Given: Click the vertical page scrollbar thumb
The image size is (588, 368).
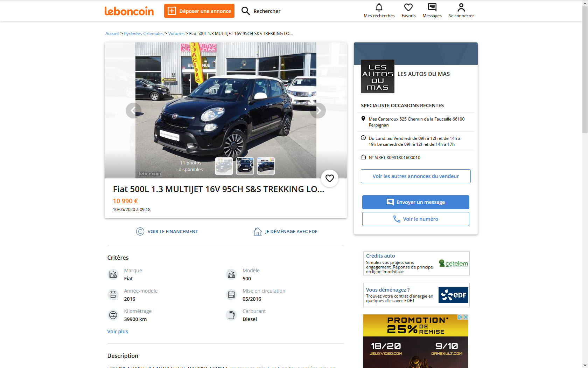Looking at the screenshot, I should [x=585, y=69].
